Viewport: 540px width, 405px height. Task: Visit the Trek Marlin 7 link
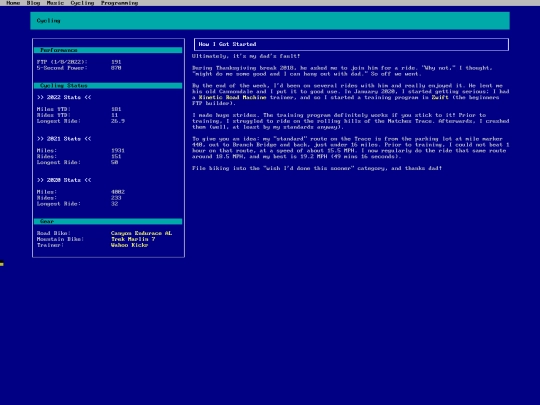click(133, 239)
